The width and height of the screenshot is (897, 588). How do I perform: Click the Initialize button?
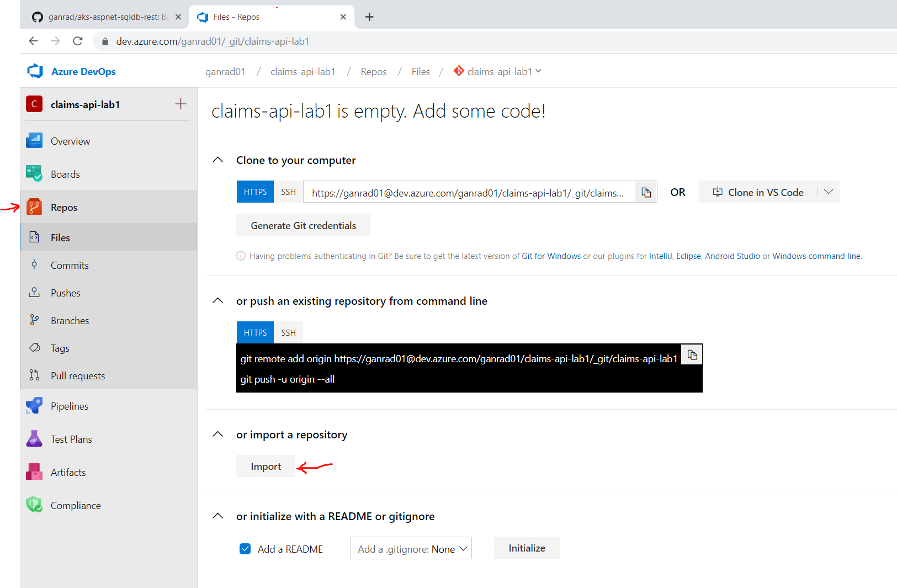(527, 548)
